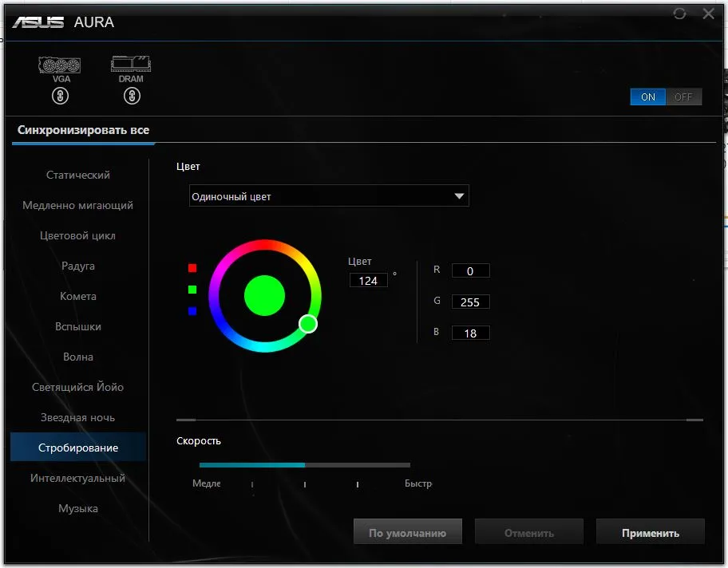Click the hue degree input field

coord(368,281)
